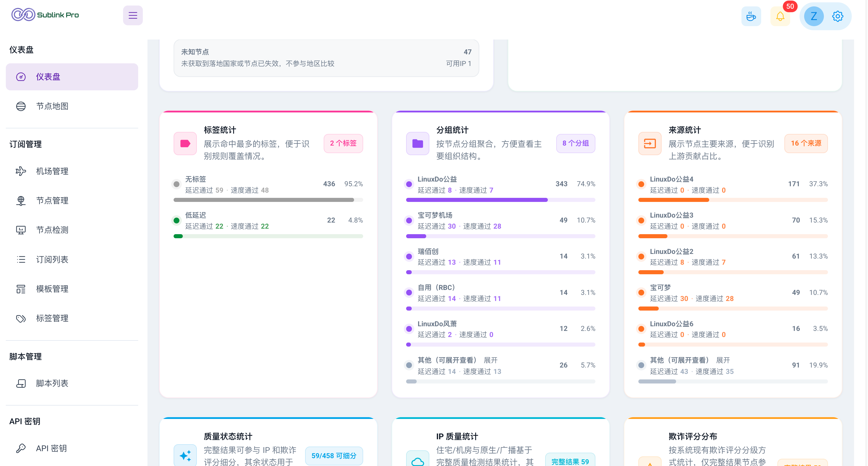Screen dimensions: 868x466
Task: Expand 其他 row in 分组统计
Action: (491, 360)
